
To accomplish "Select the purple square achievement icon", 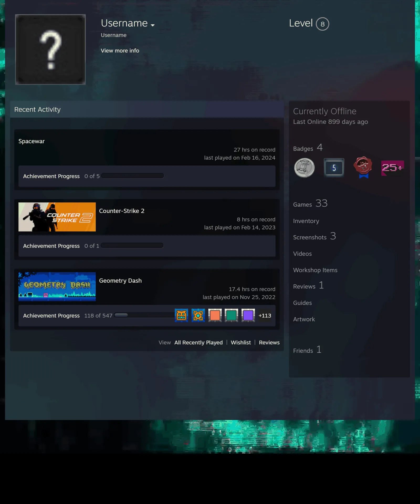I will pyautogui.click(x=248, y=315).
